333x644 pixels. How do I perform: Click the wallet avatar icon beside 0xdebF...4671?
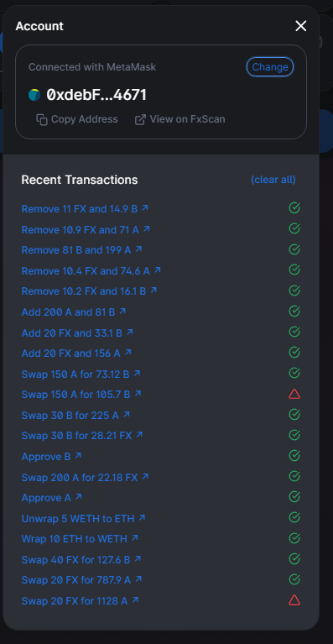point(34,95)
